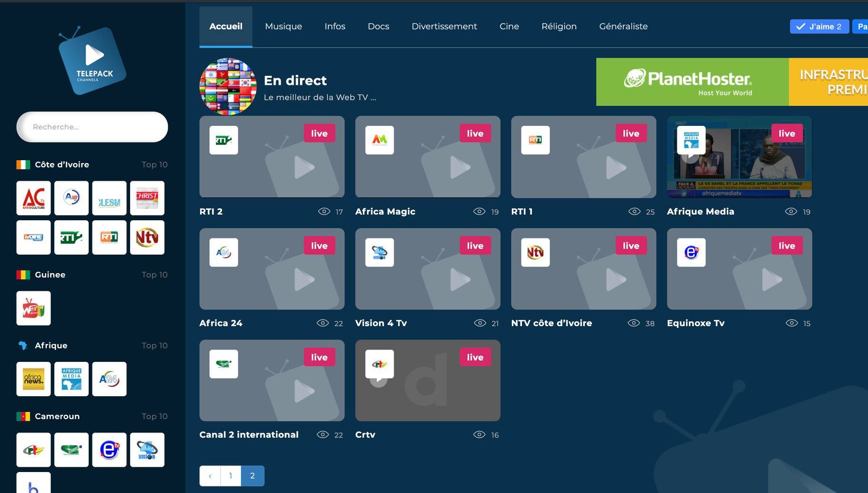Open the Christ TV channel icon in sidebar
The width and height of the screenshot is (868, 493).
tap(147, 198)
